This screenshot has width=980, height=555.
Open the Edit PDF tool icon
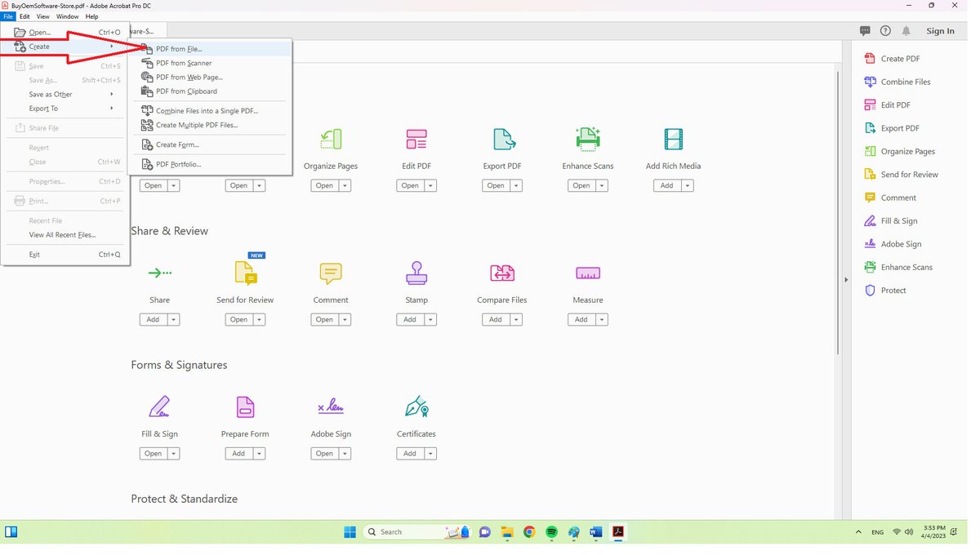tap(416, 139)
